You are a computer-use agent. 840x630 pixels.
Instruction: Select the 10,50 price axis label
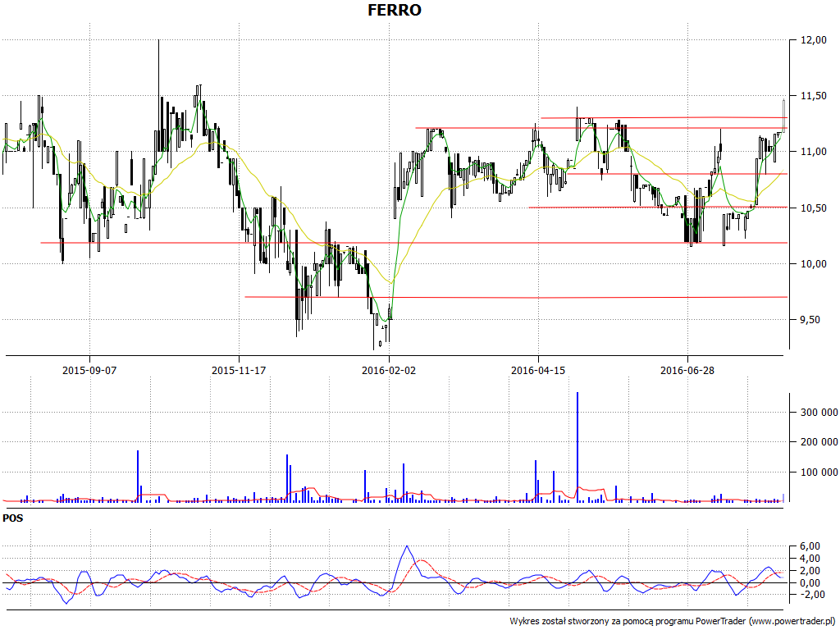coord(813,208)
